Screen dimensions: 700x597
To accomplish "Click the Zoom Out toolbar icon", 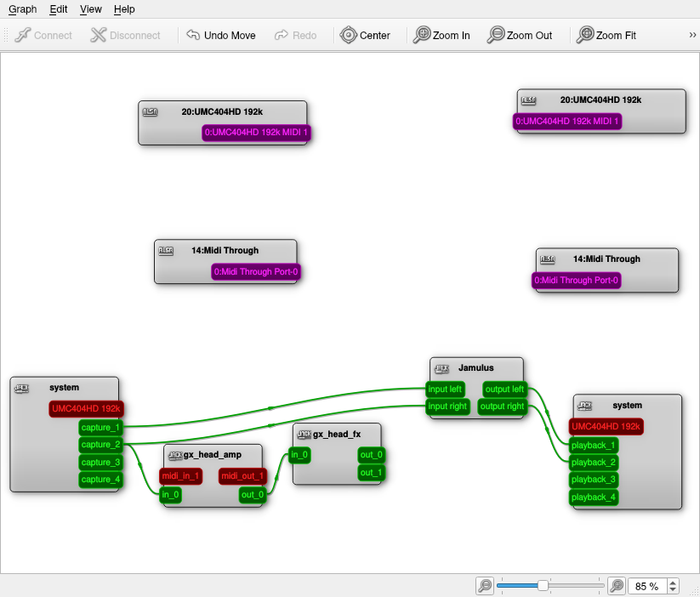I will coord(495,36).
